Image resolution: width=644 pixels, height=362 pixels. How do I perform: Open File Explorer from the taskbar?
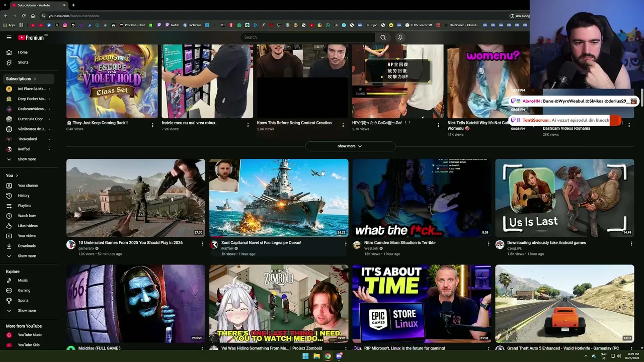pos(316,356)
